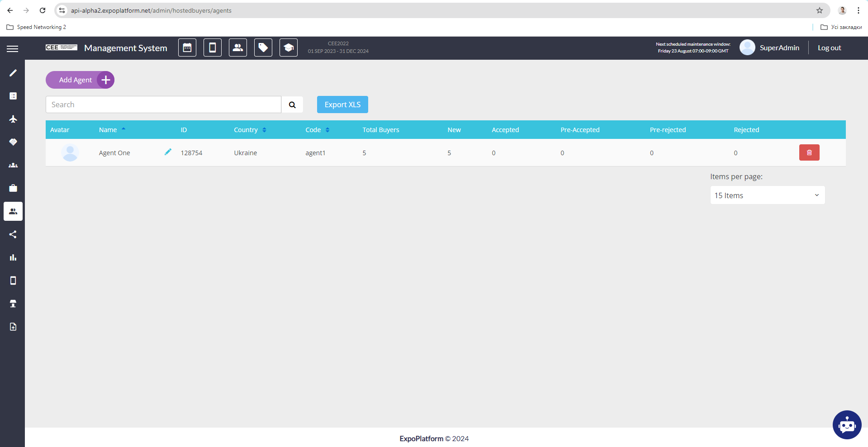The image size is (868, 447).
Task: Open the SuperAdmin profile menu
Action: [769, 48]
